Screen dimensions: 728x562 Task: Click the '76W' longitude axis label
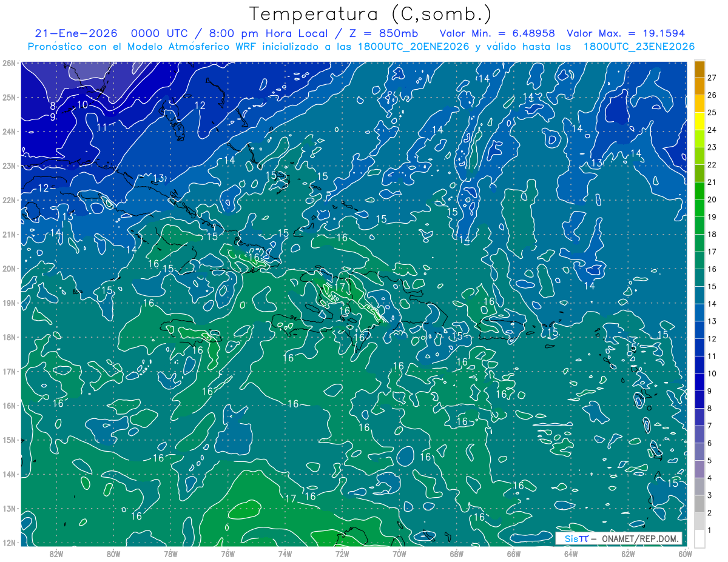point(228,554)
